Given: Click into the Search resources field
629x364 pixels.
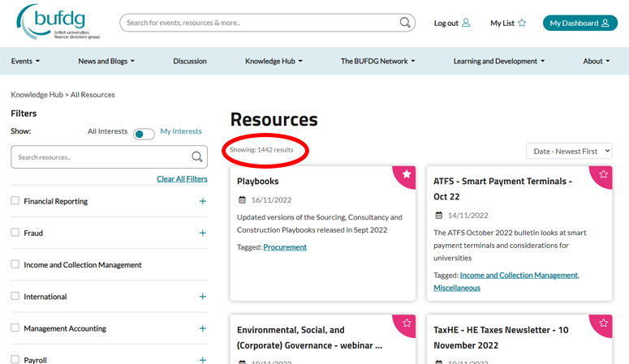Looking at the screenshot, I should [x=97, y=157].
